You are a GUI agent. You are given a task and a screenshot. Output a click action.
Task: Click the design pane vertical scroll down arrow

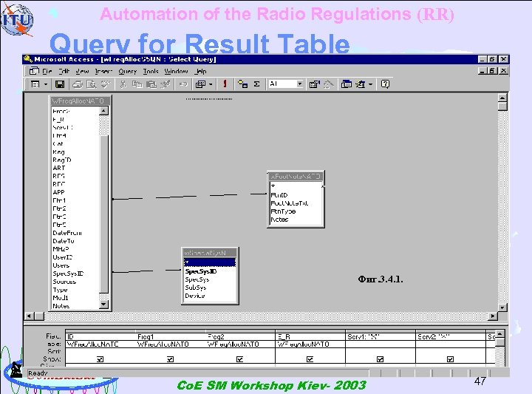[x=502, y=307]
